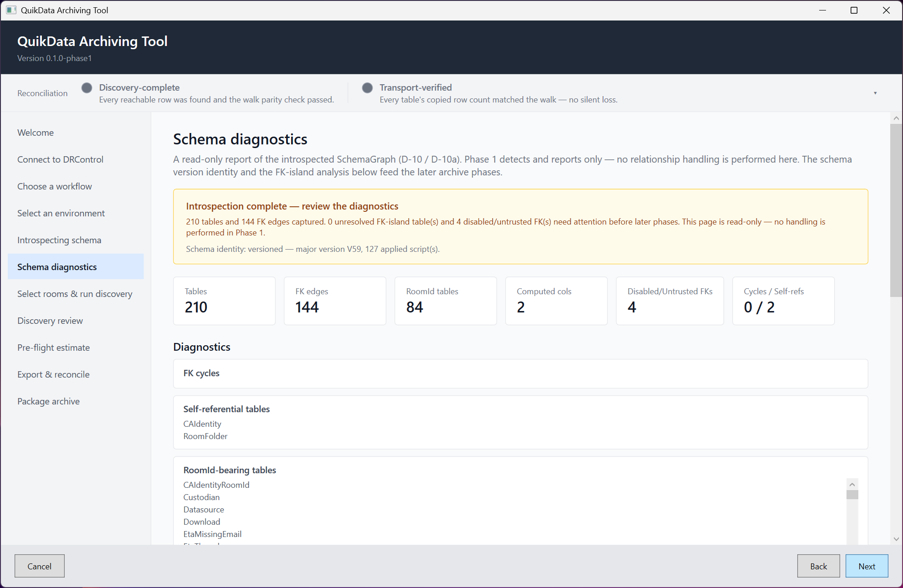This screenshot has width=903, height=588.
Task: Click the RoomId-bearing list scrollbar thumb
Action: pyautogui.click(x=852, y=495)
